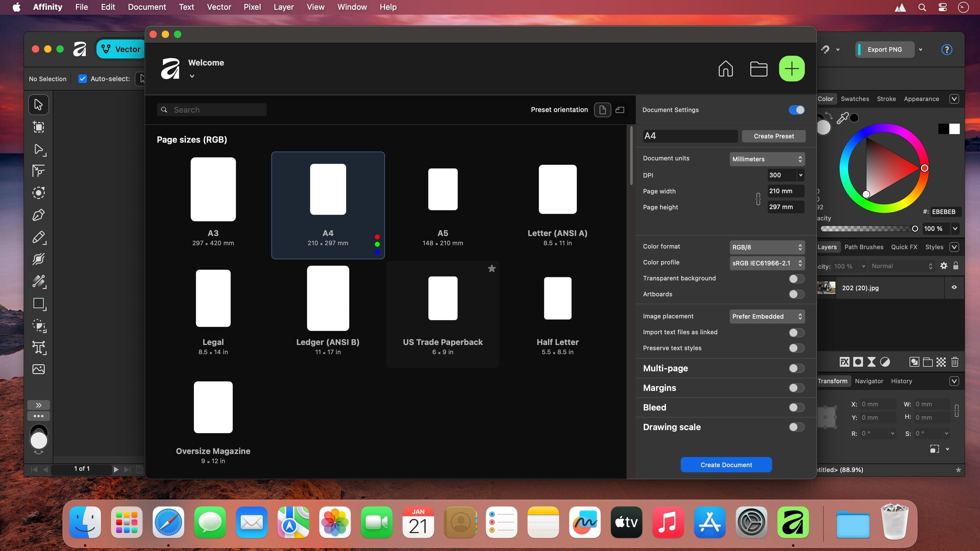Open the Document units dropdown
This screenshot has height=551, width=980.
point(767,159)
